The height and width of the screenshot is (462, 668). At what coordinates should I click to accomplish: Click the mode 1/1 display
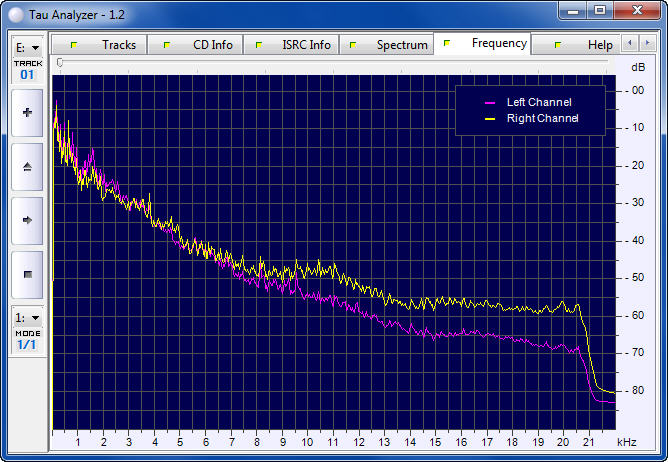(x=26, y=344)
